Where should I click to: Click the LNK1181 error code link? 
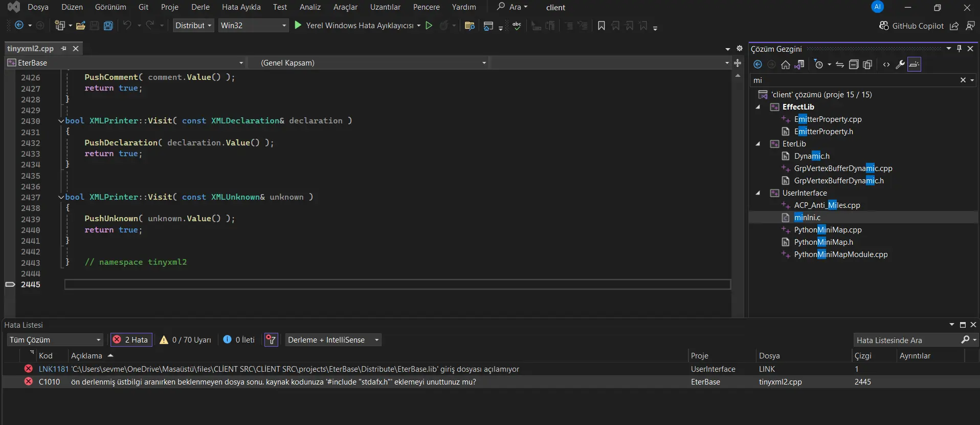(x=53, y=369)
